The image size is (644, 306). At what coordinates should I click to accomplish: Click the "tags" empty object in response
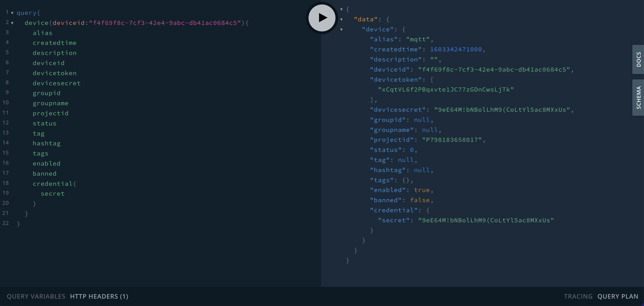[x=406, y=180]
